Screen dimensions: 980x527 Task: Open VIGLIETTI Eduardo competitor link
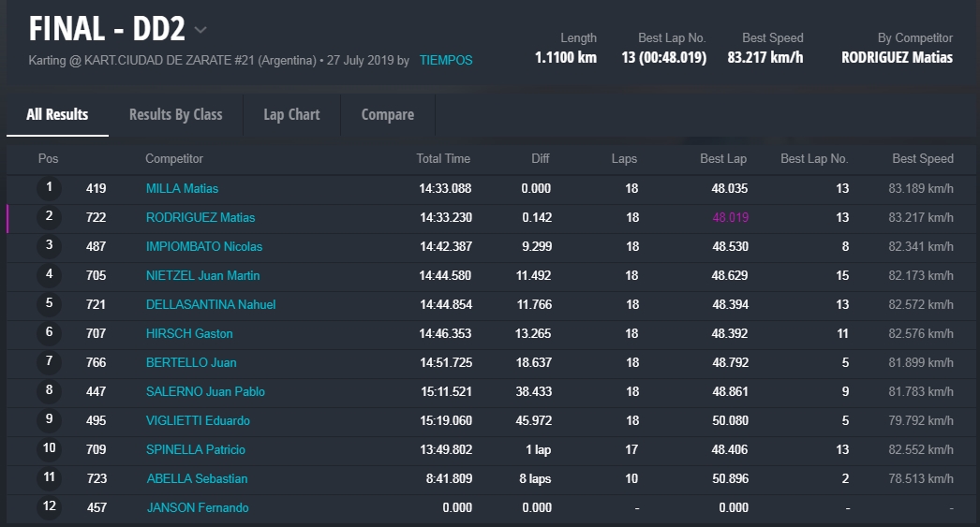[198, 420]
